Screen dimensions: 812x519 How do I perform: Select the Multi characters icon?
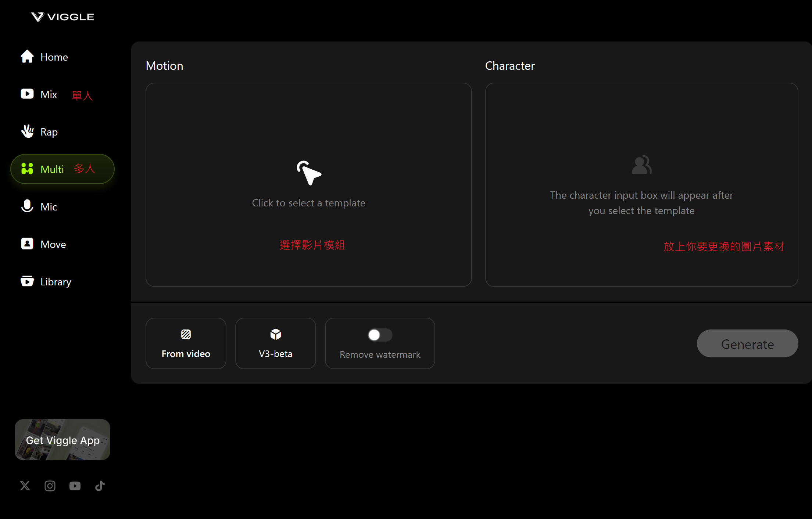27,169
